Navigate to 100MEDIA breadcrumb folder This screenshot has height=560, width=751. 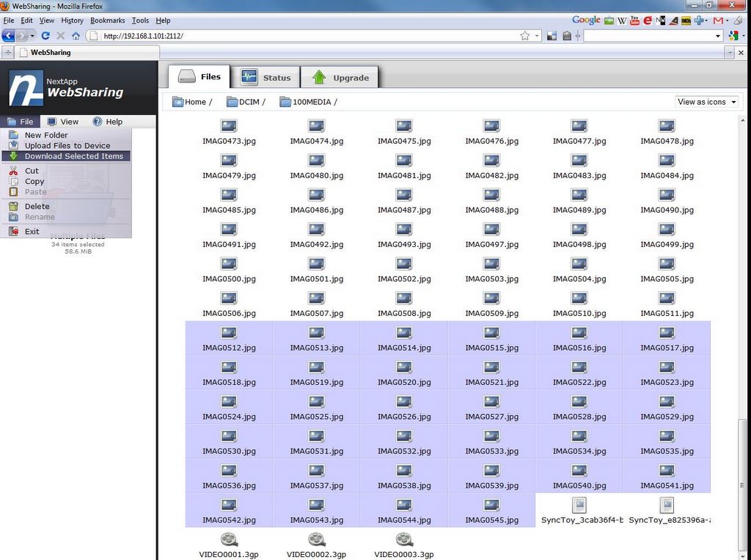(x=306, y=102)
